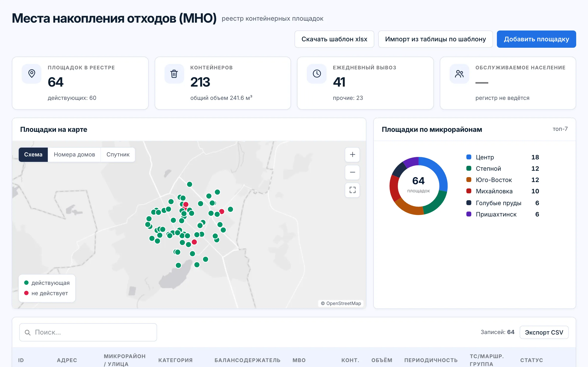
Task: Click the map pin icon on registry card
Action: [x=32, y=74]
